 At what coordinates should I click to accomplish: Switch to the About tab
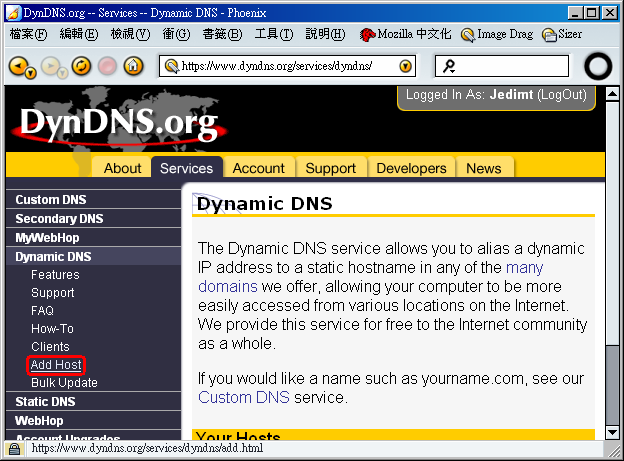pyautogui.click(x=122, y=168)
